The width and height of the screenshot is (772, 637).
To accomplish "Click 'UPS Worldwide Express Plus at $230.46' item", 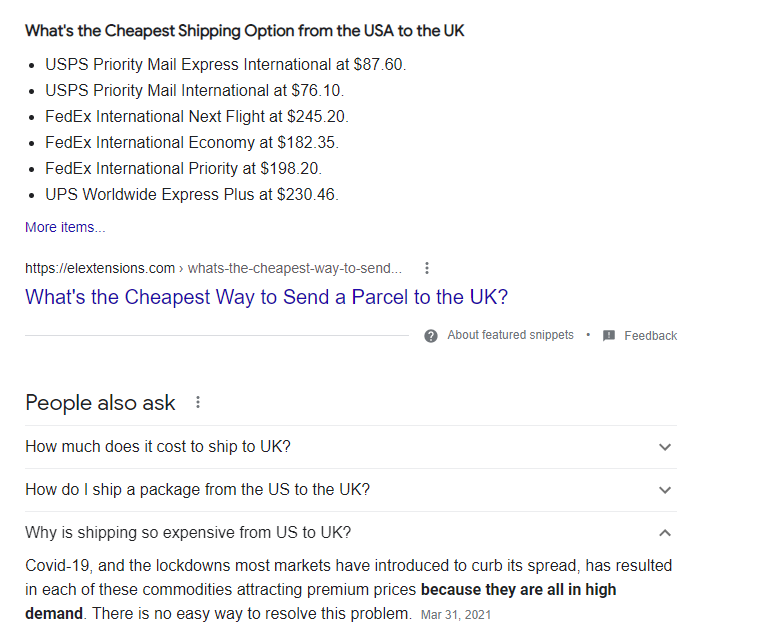I will (192, 194).
